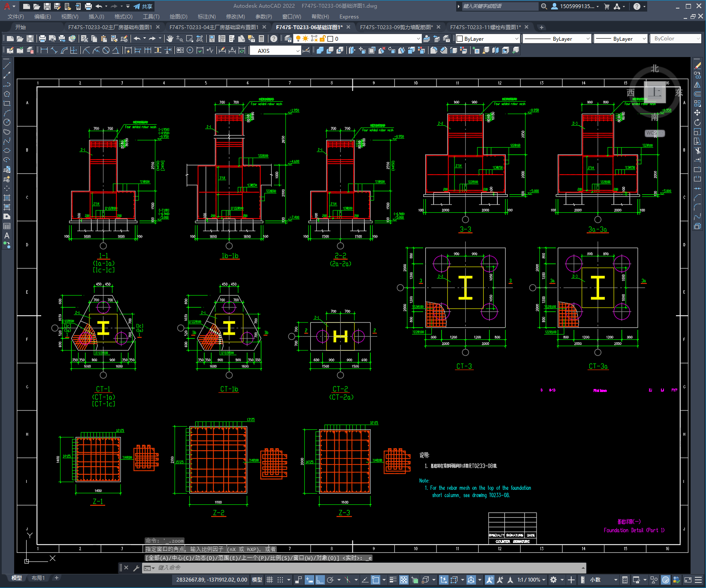706x588 pixels.
Task: Click the 开始 start tab
Action: click(x=21, y=27)
